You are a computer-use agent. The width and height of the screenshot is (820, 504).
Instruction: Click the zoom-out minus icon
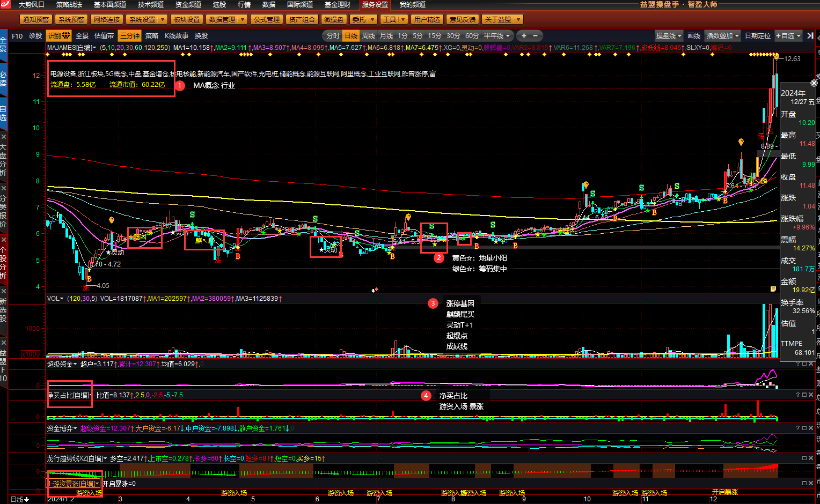(x=535, y=36)
